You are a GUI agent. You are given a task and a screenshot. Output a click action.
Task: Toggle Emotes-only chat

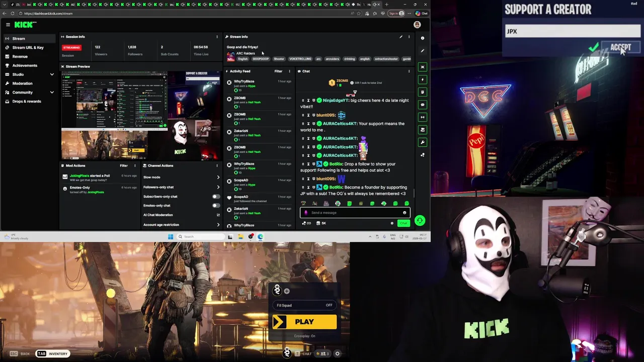point(216,206)
